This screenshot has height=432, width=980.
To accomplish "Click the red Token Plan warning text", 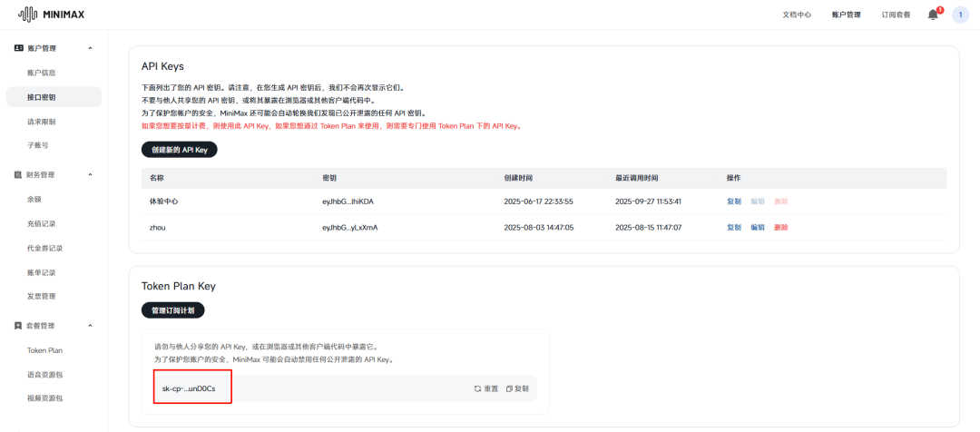I will point(332,125).
